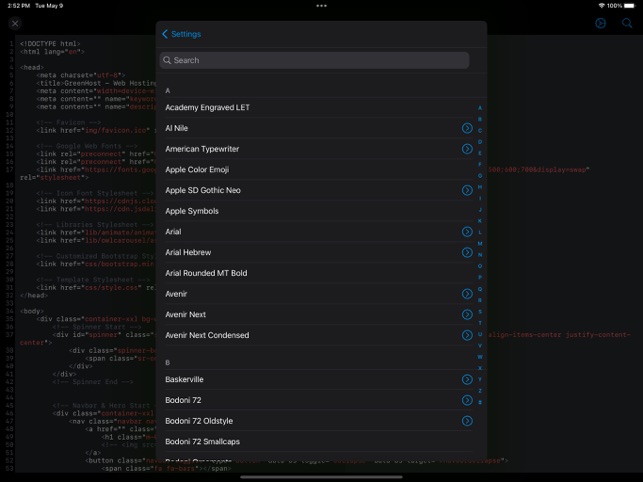This screenshot has width=643, height=482.
Task: Open editor search magnifier icon
Action: pyautogui.click(x=627, y=23)
